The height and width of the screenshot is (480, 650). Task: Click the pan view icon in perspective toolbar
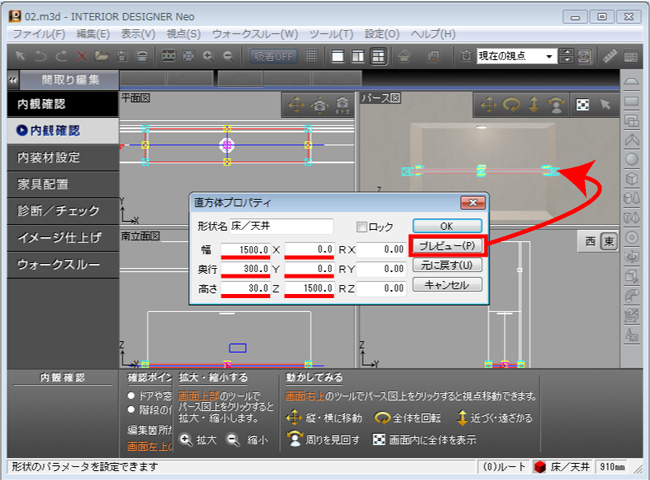487,104
